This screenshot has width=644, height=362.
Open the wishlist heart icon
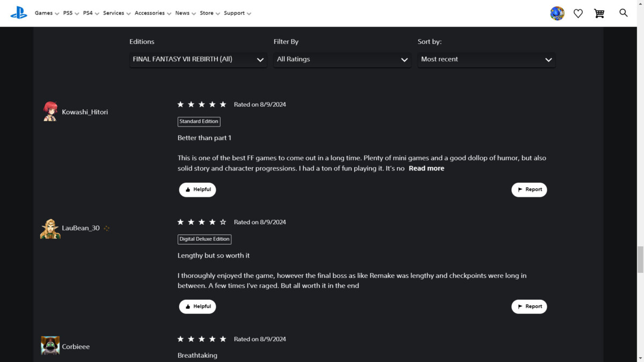[578, 13]
